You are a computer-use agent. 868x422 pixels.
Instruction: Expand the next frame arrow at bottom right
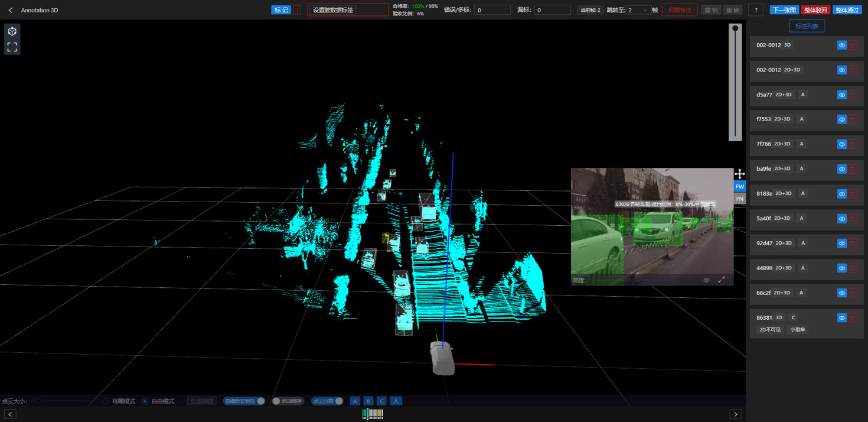tap(736, 414)
